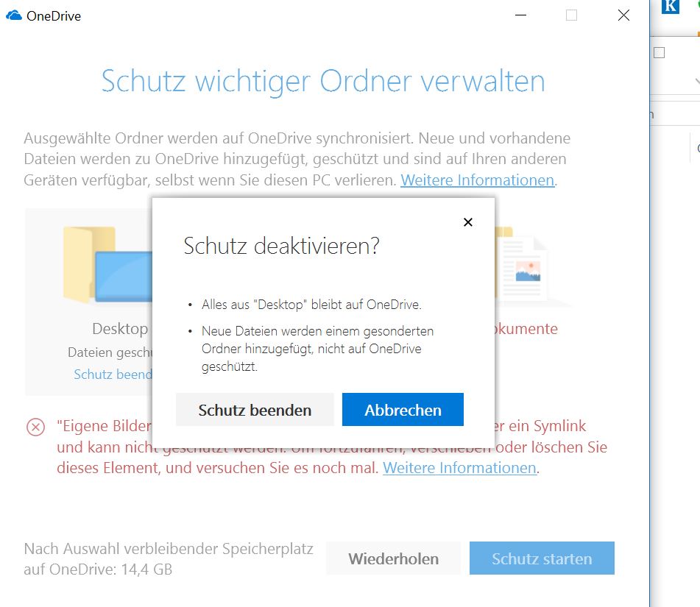Open Weitere Informationen link in description
Image resolution: width=700 pixels, height=607 pixels.
tap(477, 180)
